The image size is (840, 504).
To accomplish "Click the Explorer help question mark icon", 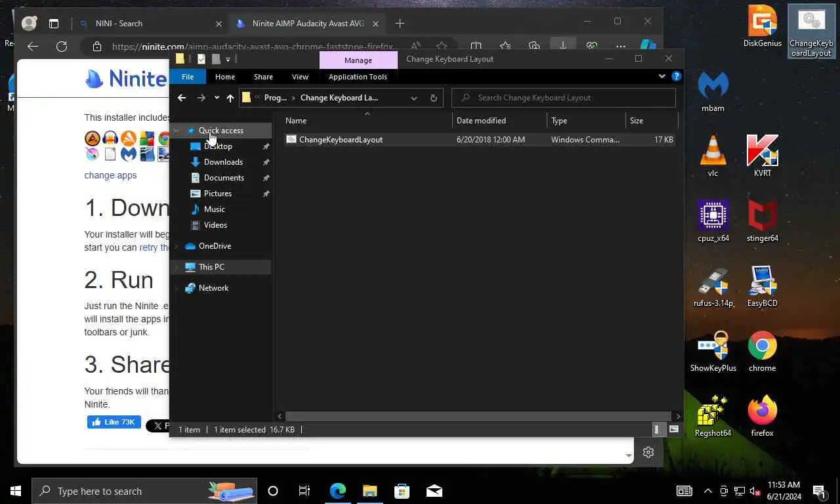I will click(x=677, y=76).
